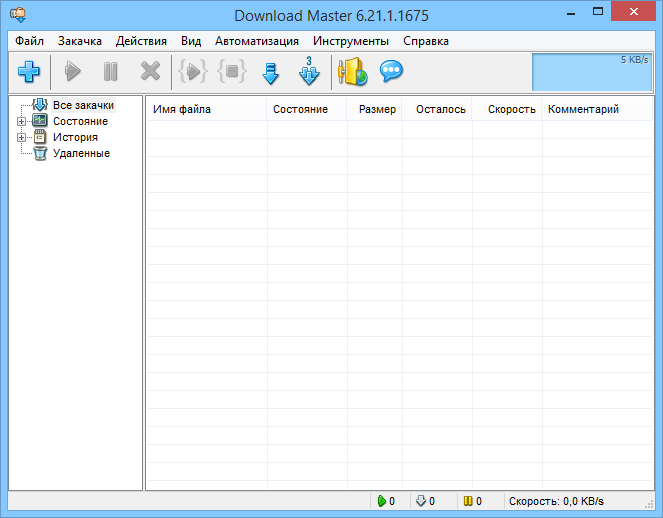Open the Закачка menu
663x518 pixels.
tap(79, 41)
